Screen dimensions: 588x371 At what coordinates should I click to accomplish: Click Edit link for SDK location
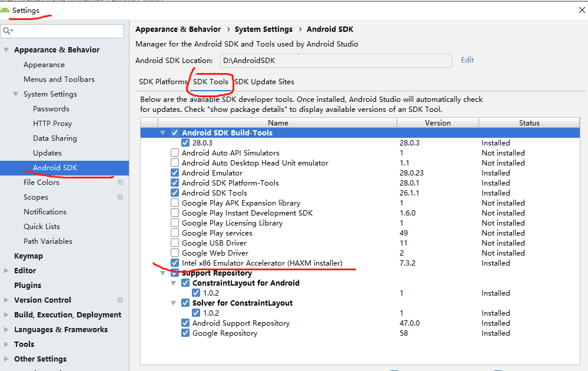[x=467, y=60]
